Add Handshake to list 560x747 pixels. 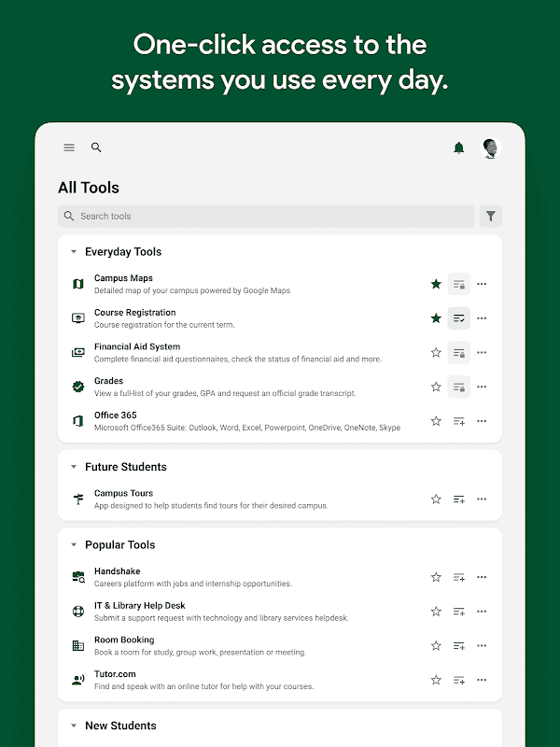tap(458, 577)
